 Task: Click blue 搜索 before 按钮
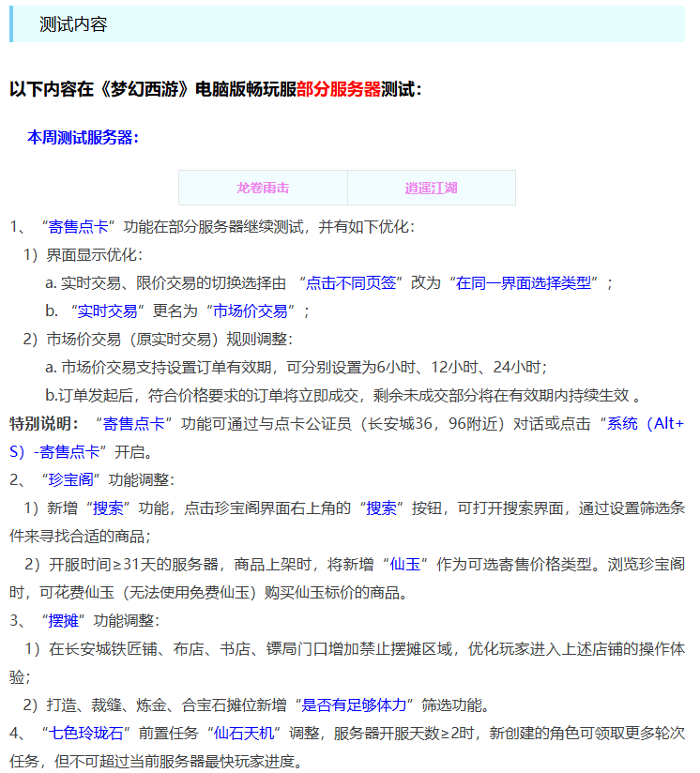pos(381,508)
